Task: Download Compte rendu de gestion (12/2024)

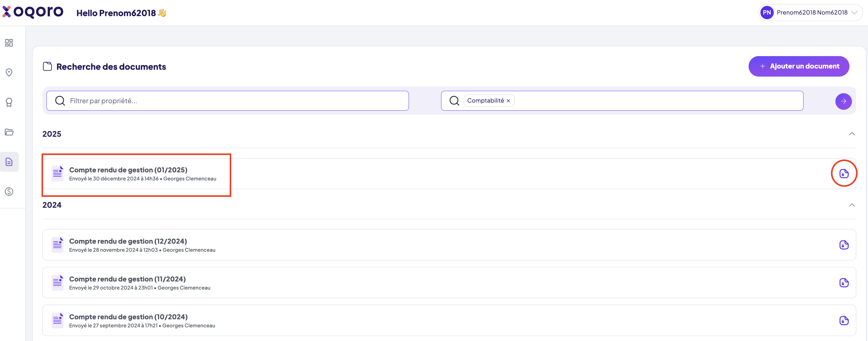Action: (x=844, y=245)
